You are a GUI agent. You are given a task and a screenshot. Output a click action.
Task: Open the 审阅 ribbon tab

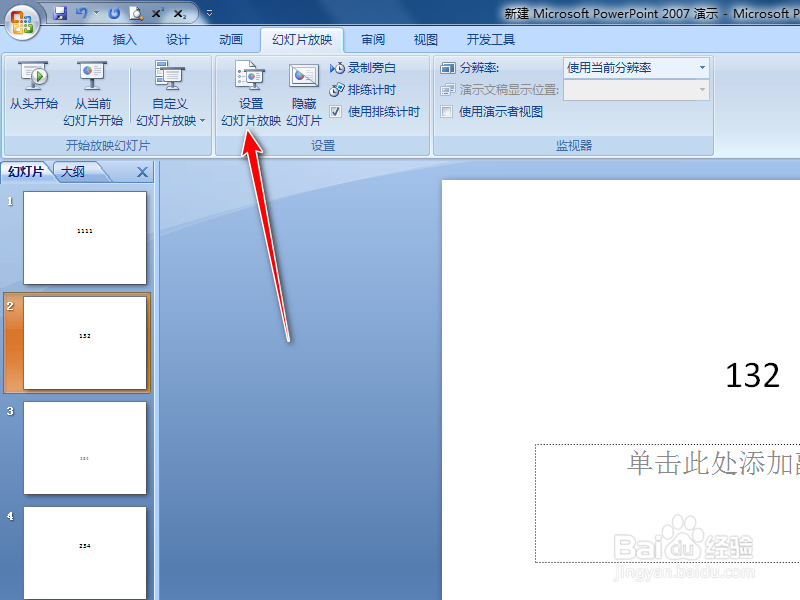tap(373, 40)
